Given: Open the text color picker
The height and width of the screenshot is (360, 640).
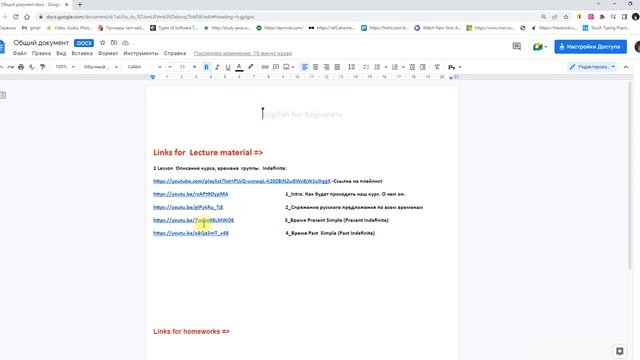Looking at the screenshot, I should coord(239,67).
